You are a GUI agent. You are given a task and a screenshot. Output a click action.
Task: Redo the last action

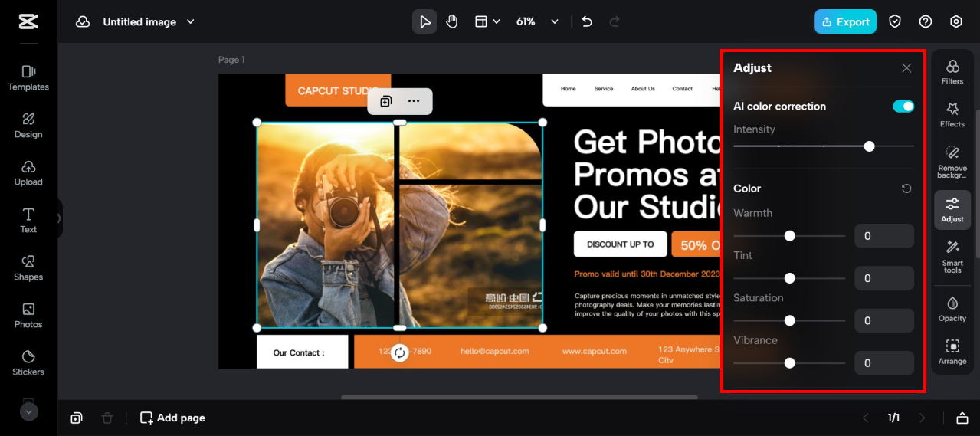tap(615, 21)
